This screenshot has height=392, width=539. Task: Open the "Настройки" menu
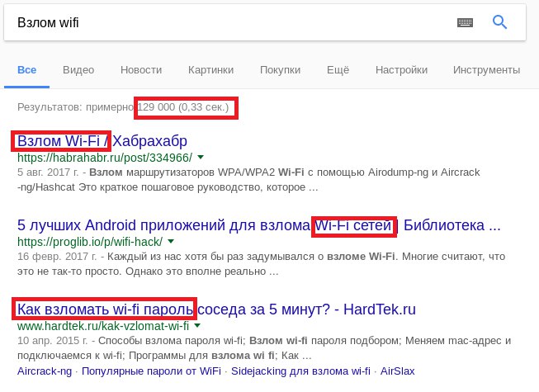tap(401, 70)
